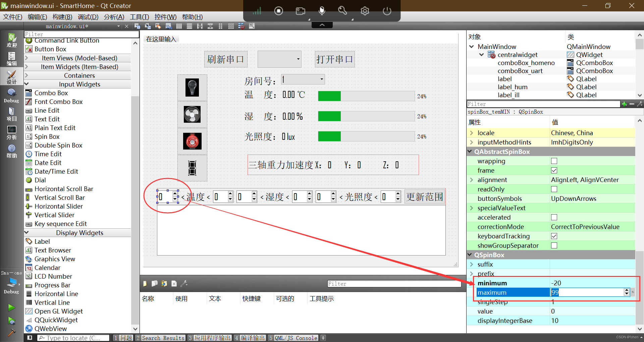Screen dimensions: 644x342
Task: Click the maximum property value field
Action: (587, 292)
